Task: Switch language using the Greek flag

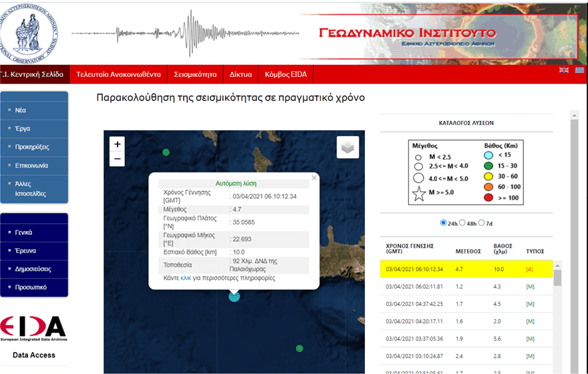Action: 579,70
